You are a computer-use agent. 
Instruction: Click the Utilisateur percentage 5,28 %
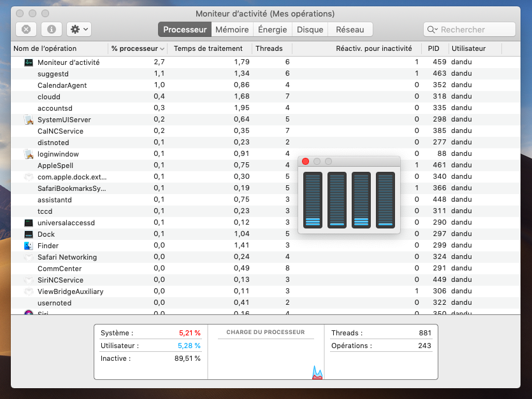(x=189, y=346)
